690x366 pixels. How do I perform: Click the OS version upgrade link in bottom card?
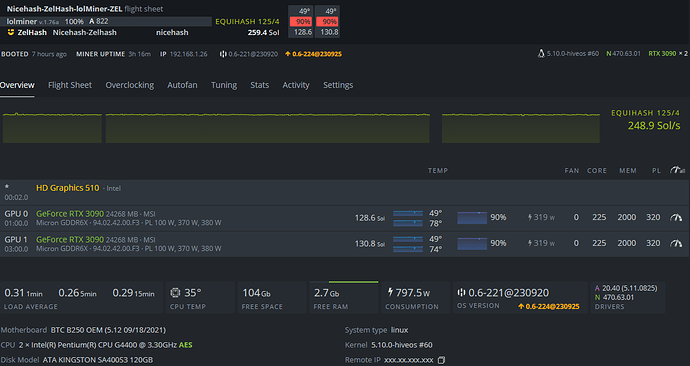click(x=549, y=306)
